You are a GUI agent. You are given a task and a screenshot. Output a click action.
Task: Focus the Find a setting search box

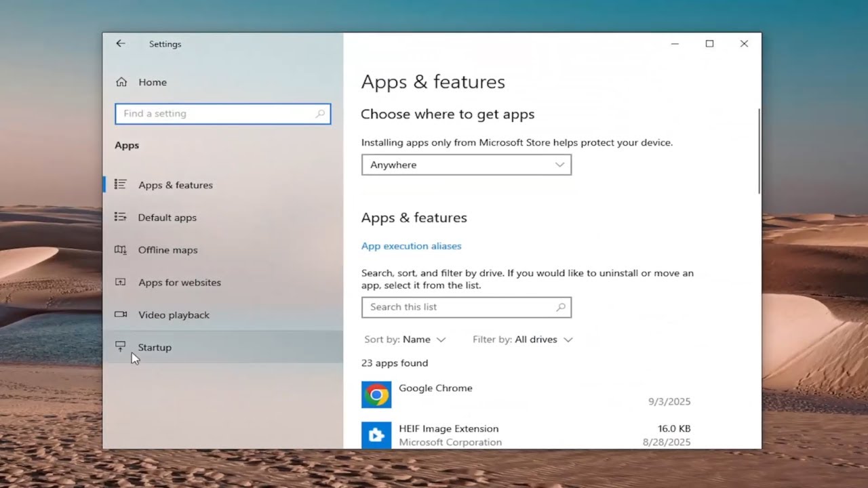tap(223, 114)
